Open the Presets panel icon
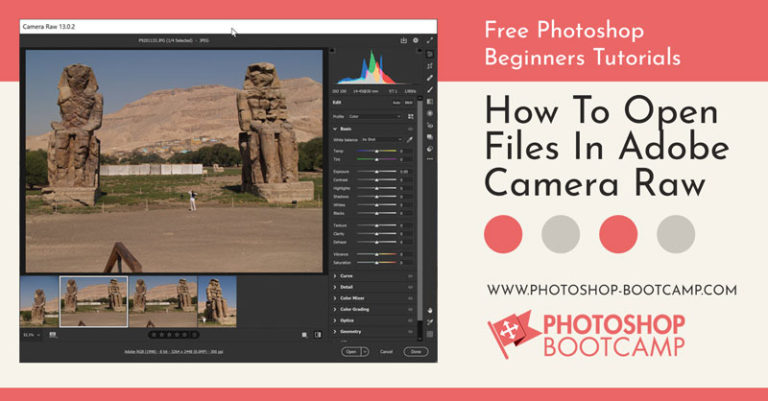The image size is (768, 401). coord(430,149)
